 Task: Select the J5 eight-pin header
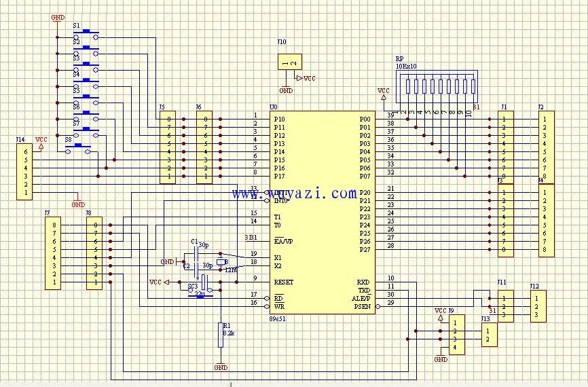click(167, 147)
